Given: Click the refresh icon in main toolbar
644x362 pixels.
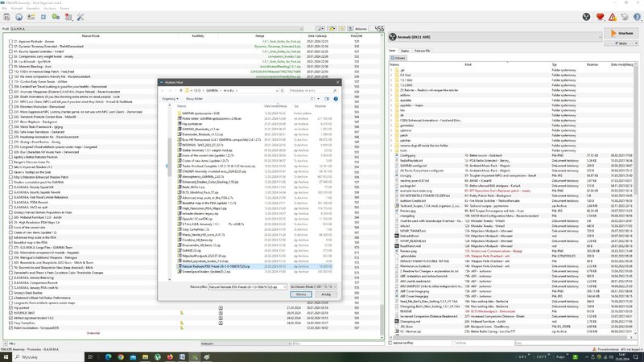Looking at the screenshot, I should (43, 18).
